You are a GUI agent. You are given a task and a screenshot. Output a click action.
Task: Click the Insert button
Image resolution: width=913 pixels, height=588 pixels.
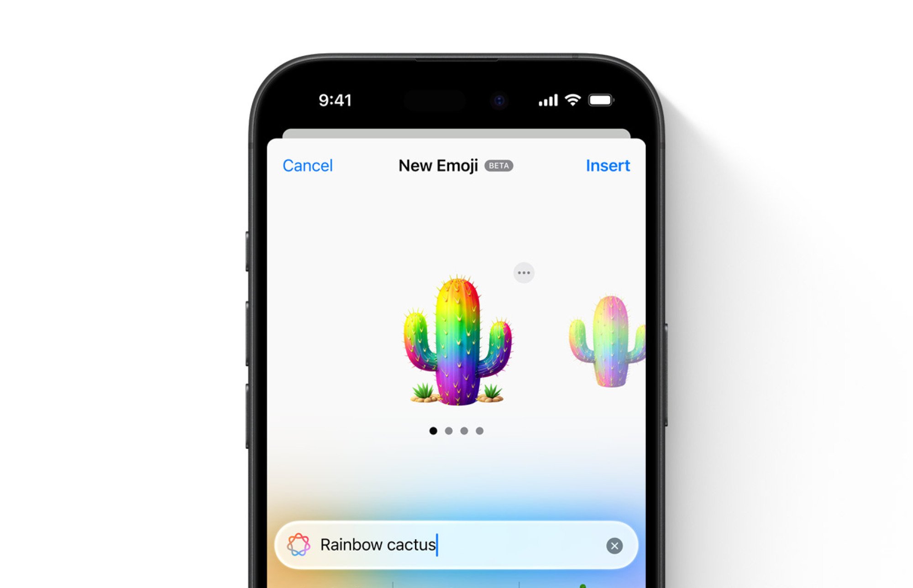click(x=606, y=165)
